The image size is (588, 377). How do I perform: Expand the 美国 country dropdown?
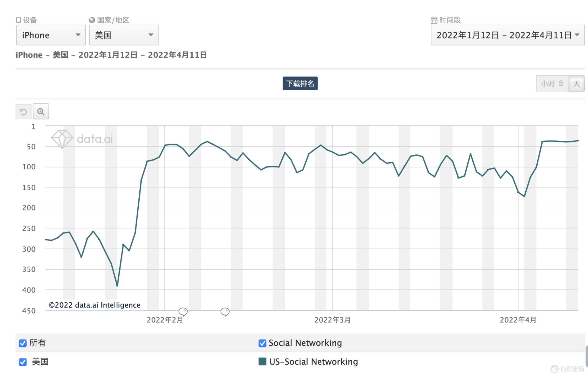pyautogui.click(x=123, y=35)
